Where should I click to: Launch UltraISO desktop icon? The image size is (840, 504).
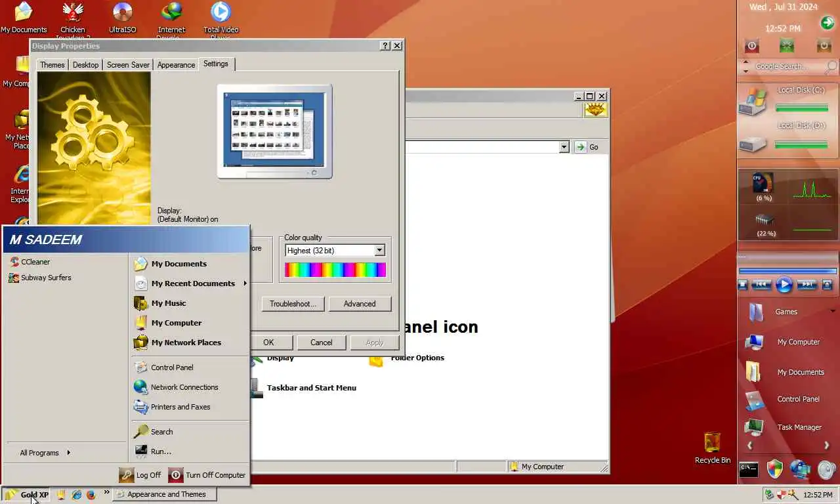click(x=123, y=18)
